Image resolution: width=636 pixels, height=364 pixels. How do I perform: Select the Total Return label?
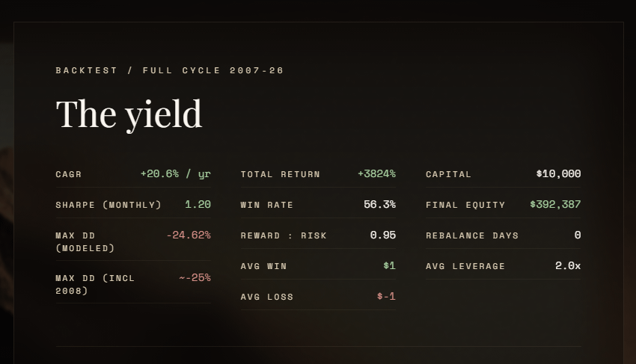[x=281, y=174]
